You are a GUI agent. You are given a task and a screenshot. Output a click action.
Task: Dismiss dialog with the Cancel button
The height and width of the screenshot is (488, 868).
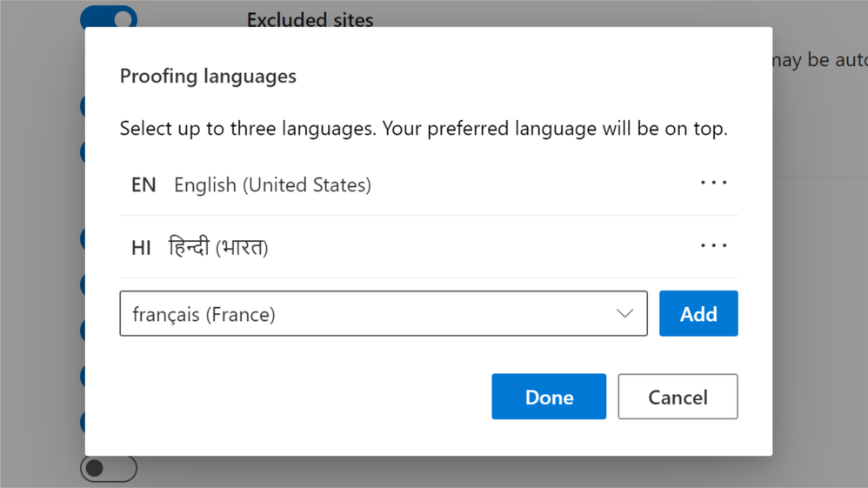(678, 397)
